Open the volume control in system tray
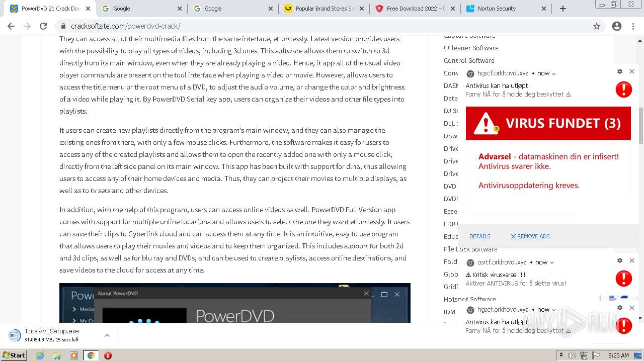 pyautogui.click(x=572, y=355)
